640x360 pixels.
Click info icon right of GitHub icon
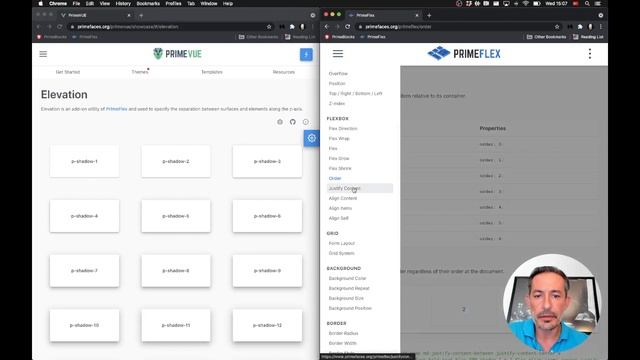306,122
